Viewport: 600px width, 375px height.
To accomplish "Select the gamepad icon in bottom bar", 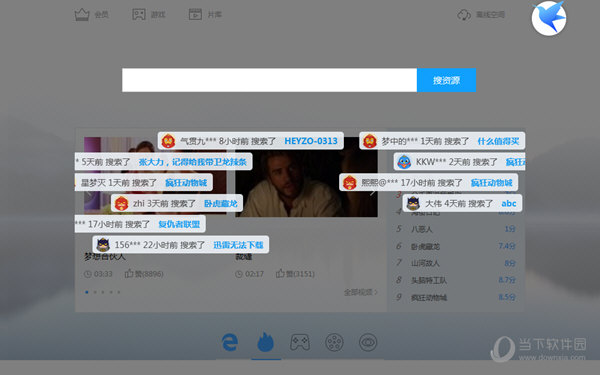I will tap(300, 342).
